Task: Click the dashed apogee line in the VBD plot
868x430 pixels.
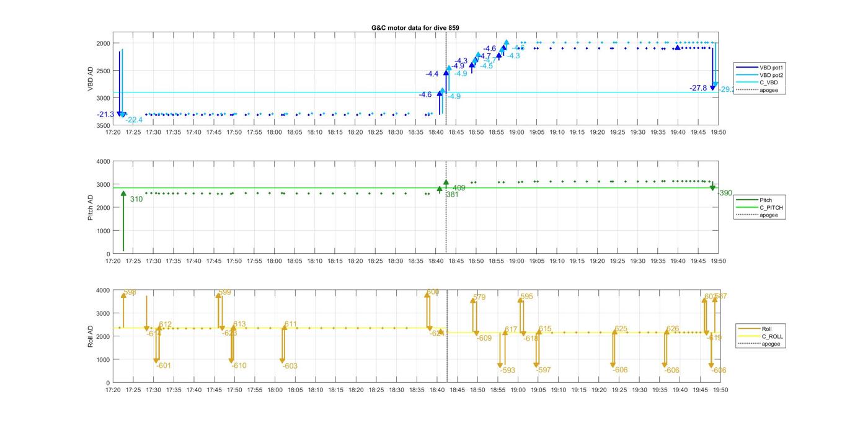Action: coord(446,79)
